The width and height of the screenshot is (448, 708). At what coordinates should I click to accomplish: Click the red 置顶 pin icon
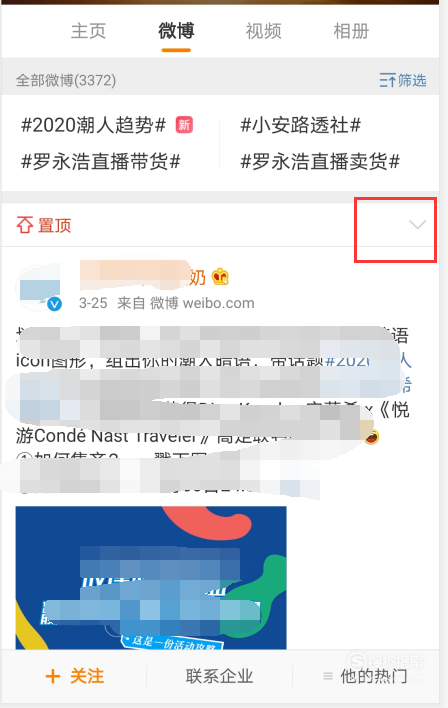pyautogui.click(x=25, y=224)
